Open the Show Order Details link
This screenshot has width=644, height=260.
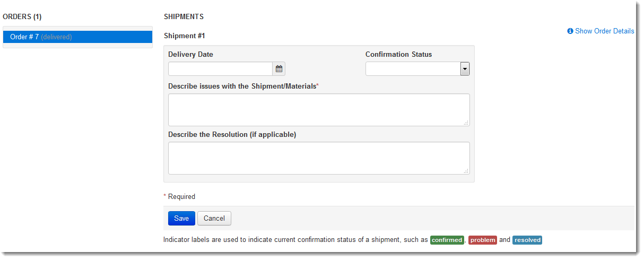(x=604, y=31)
